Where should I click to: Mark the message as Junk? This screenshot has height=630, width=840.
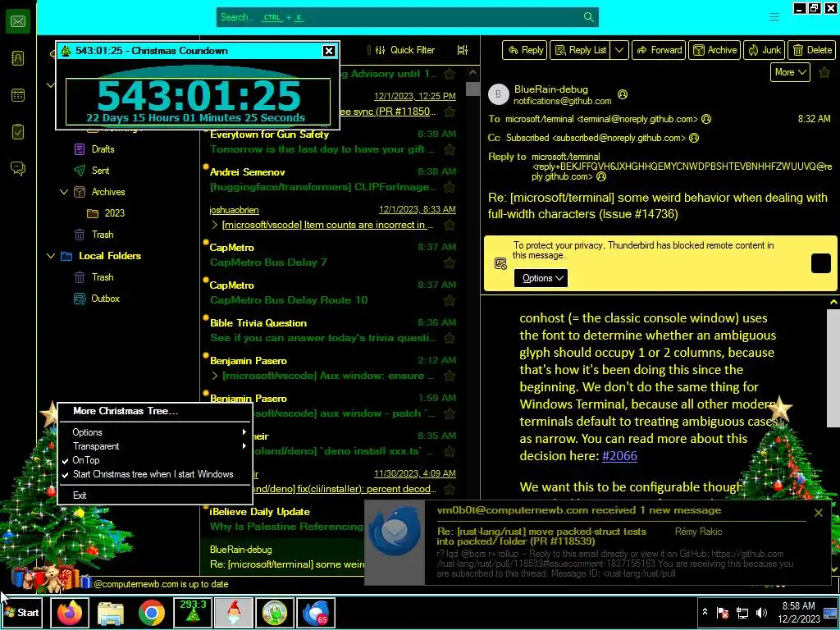tap(765, 50)
